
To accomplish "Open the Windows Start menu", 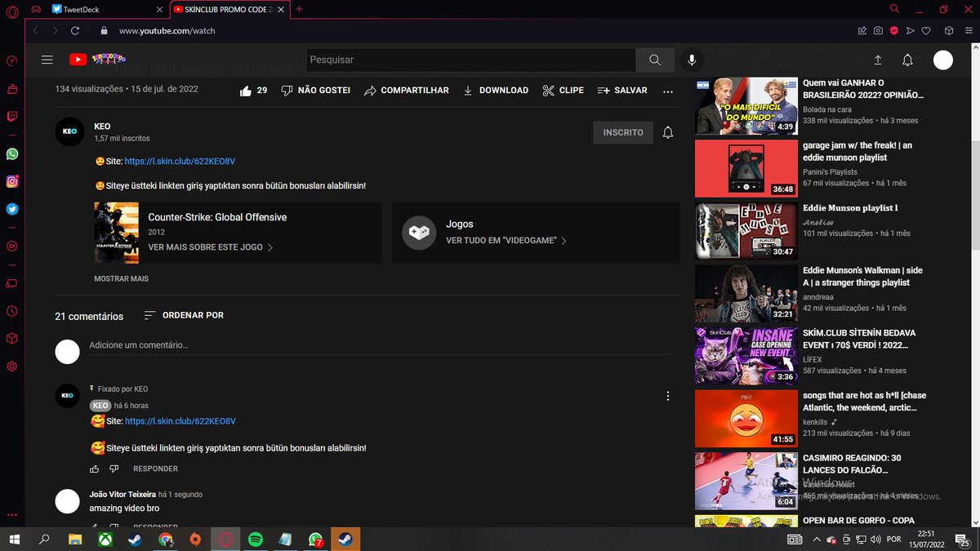I will pyautogui.click(x=15, y=540).
